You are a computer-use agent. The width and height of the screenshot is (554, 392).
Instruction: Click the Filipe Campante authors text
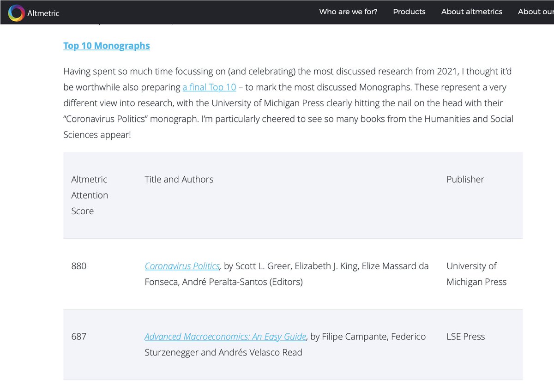[x=285, y=344]
